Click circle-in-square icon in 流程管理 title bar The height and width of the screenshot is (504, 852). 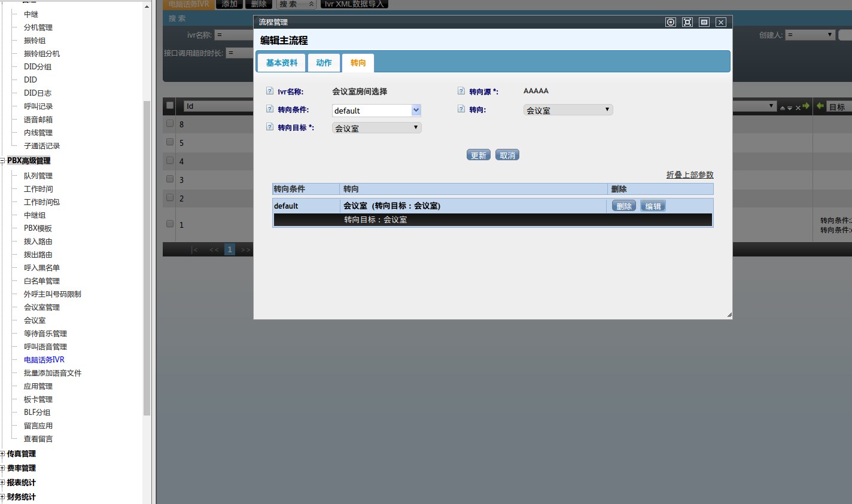click(671, 22)
